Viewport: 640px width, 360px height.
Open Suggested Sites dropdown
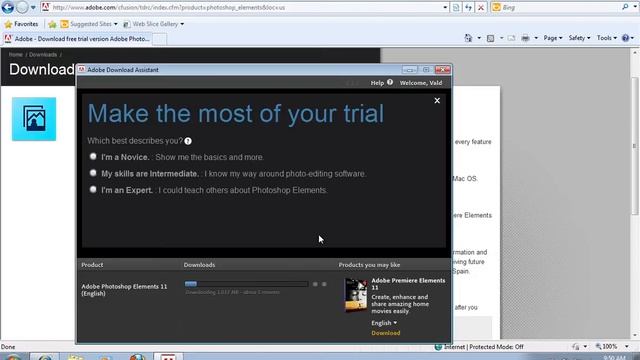pos(89,24)
